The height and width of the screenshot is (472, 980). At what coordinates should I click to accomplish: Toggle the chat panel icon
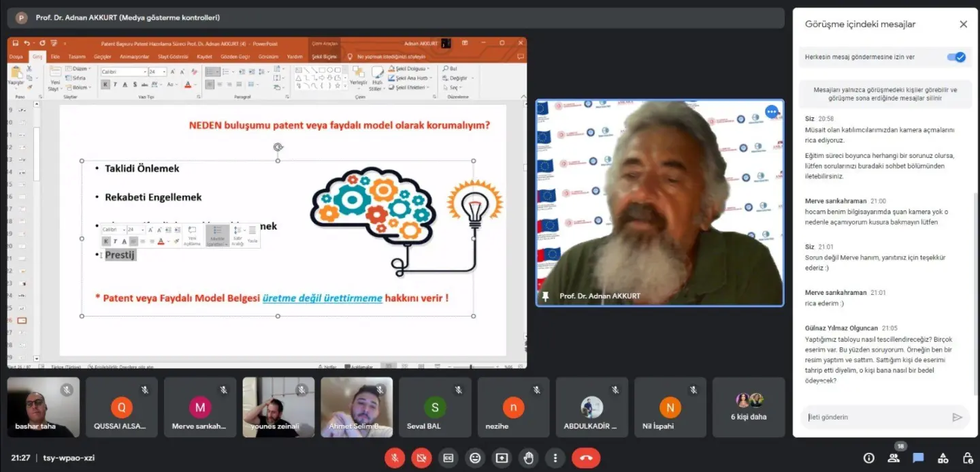pyautogui.click(x=918, y=458)
